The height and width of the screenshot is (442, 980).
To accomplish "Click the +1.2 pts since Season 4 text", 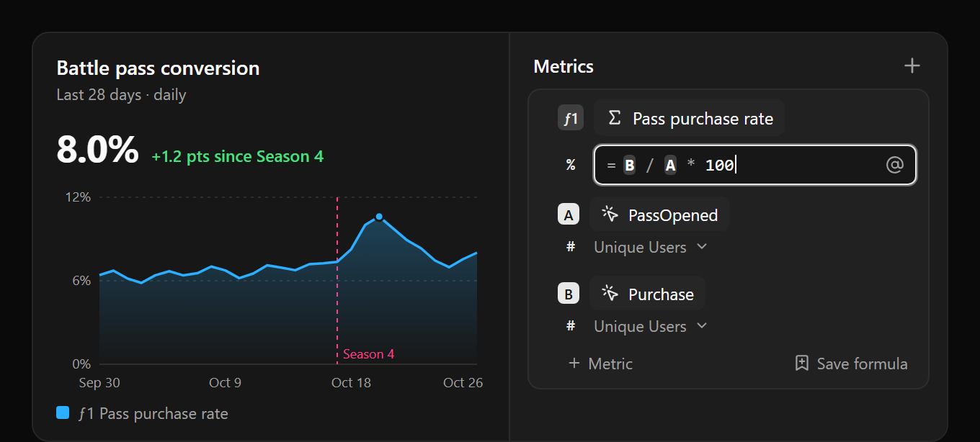I will click(x=238, y=156).
